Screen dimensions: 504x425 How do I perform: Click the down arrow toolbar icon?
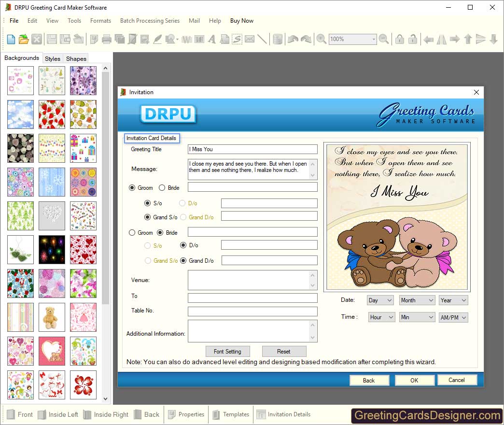(x=494, y=39)
